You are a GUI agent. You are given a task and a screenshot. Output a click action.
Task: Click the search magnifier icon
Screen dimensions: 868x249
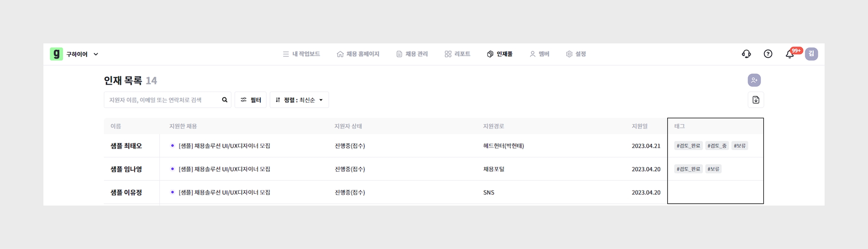[225, 100]
